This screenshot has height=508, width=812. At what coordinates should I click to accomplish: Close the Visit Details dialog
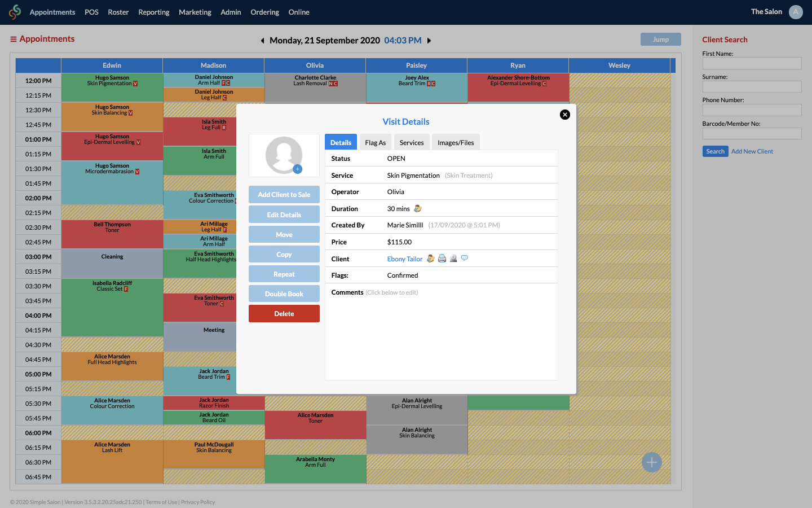pos(564,115)
